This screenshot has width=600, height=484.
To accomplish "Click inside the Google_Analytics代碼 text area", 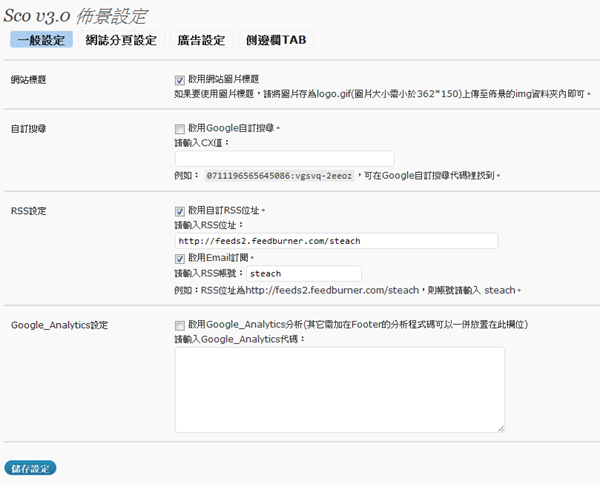I will click(339, 389).
